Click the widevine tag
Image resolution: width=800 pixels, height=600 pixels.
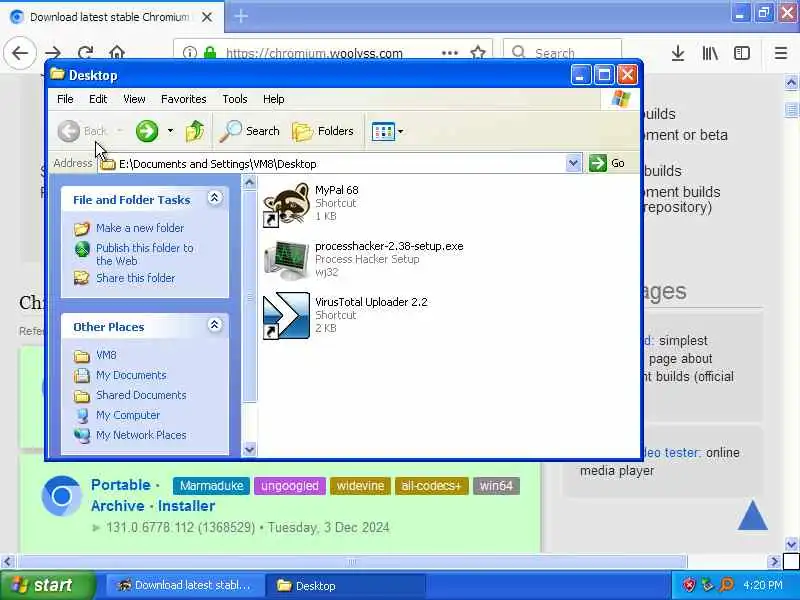pyautogui.click(x=360, y=486)
